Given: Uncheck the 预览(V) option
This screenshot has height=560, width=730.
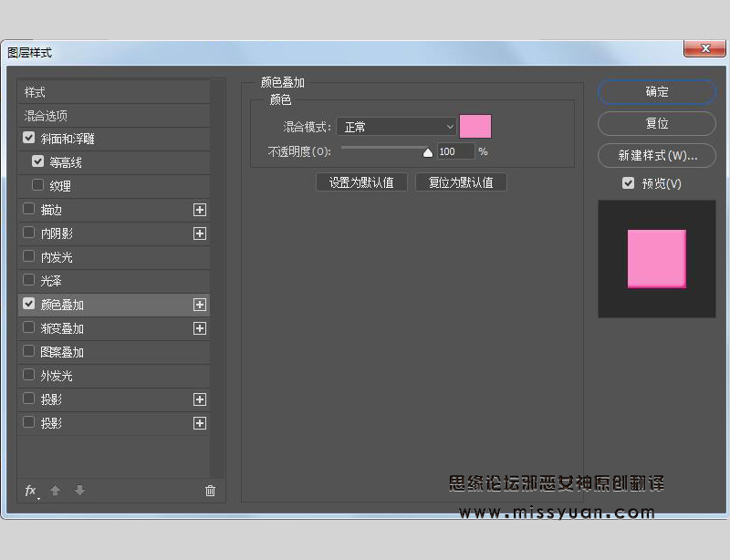Looking at the screenshot, I should [x=628, y=183].
